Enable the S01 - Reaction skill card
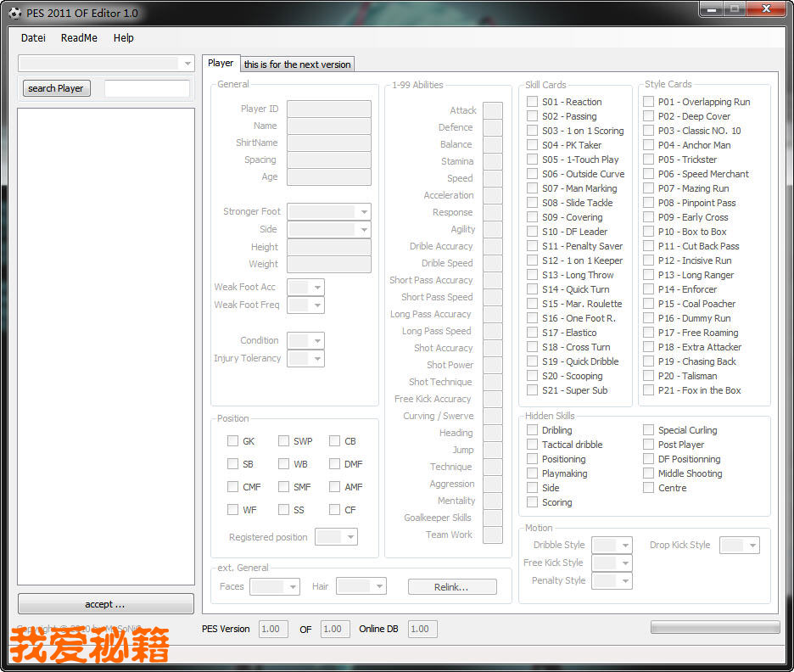The width and height of the screenshot is (794, 672). tap(532, 102)
